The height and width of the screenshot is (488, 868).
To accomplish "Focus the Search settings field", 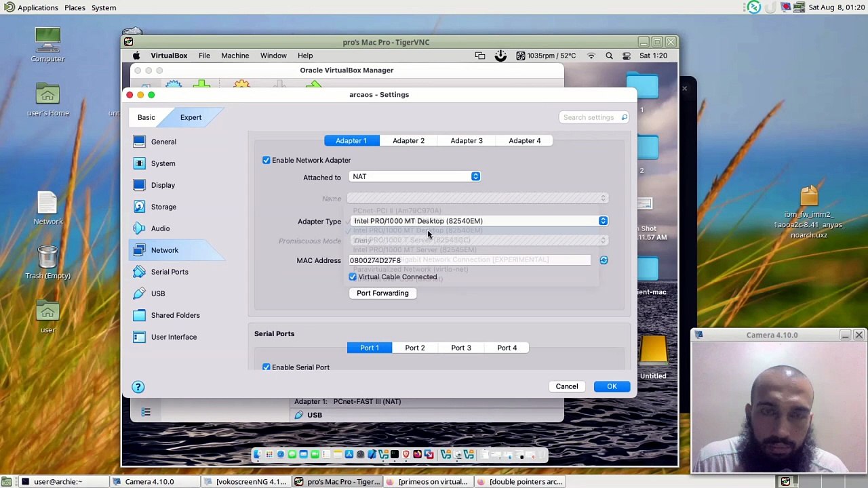I will [x=594, y=117].
